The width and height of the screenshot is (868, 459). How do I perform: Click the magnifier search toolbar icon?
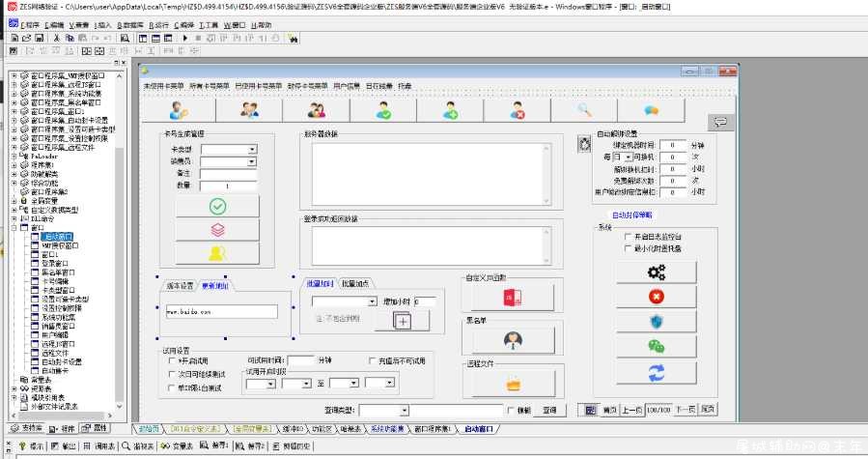pyautogui.click(x=584, y=110)
